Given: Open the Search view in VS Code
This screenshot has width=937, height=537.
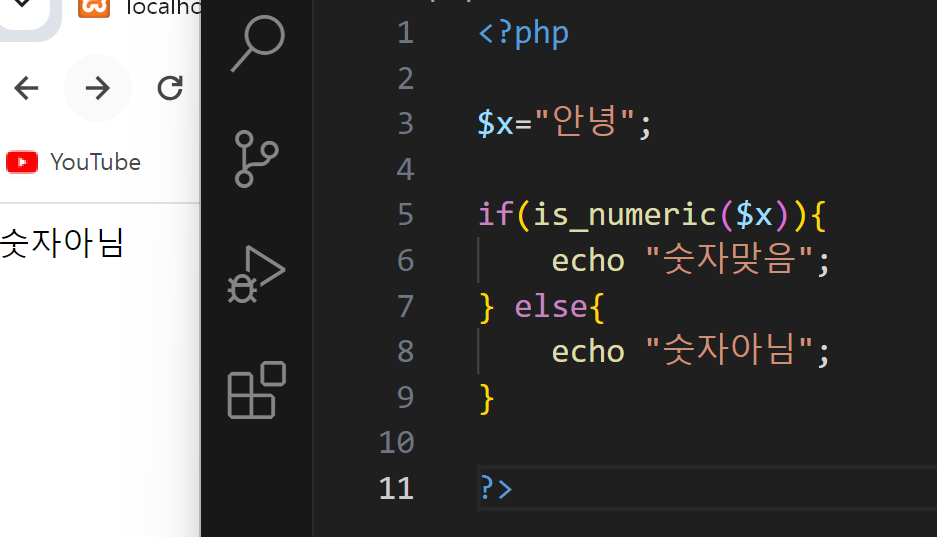Looking at the screenshot, I should pos(258,43).
